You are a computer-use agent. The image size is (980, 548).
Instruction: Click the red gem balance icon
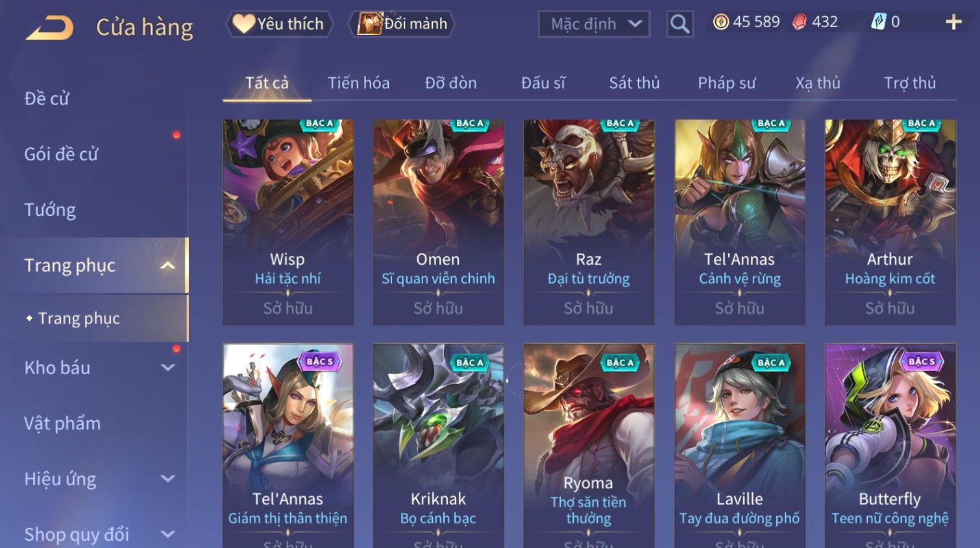tap(800, 22)
